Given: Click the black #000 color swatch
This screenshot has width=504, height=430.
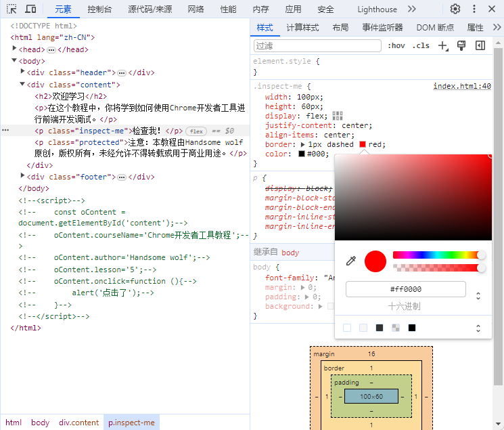Looking at the screenshot, I should coord(302,154).
